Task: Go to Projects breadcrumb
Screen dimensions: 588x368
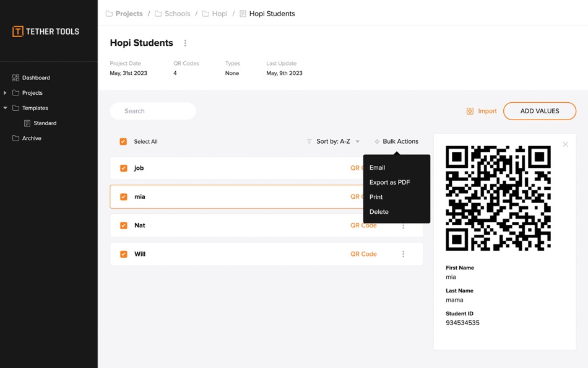Action: pyautogui.click(x=129, y=14)
